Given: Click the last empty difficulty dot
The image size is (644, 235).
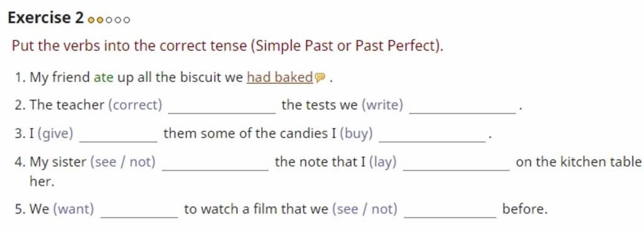Looking at the screenshot, I should click(x=126, y=20).
